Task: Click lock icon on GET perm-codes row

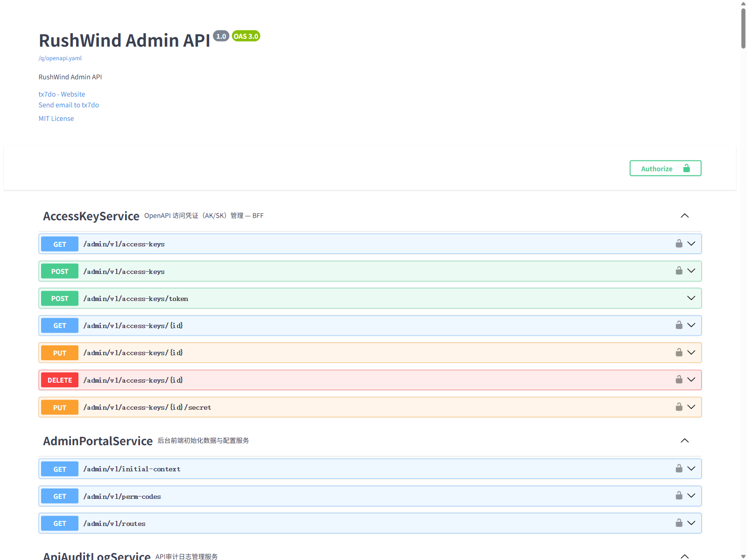Action: [x=679, y=496]
